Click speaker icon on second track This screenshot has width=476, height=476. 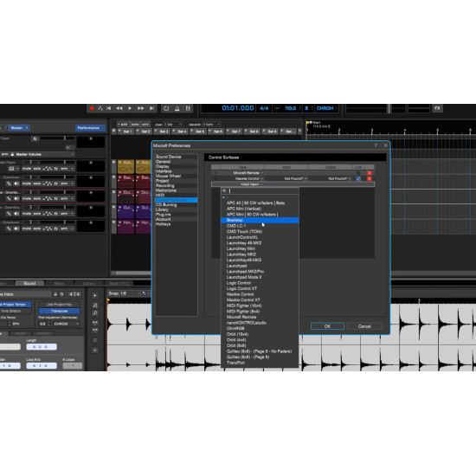16,183
